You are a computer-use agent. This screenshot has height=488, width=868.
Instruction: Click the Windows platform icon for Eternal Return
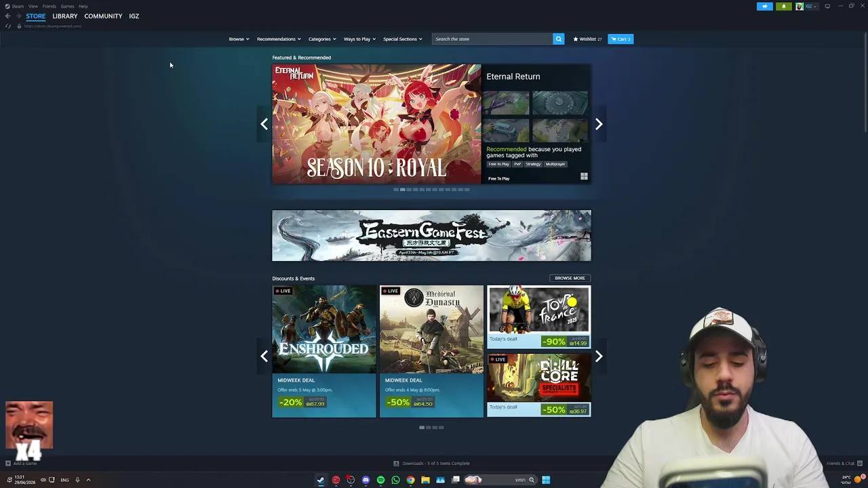[584, 177]
